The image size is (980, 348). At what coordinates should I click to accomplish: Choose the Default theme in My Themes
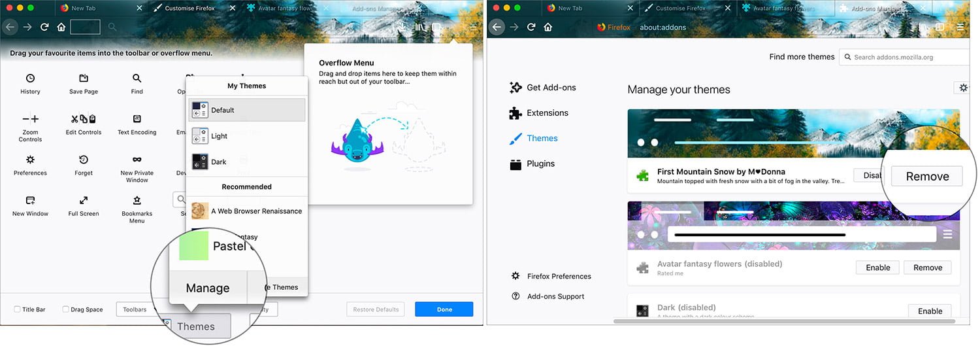247,110
